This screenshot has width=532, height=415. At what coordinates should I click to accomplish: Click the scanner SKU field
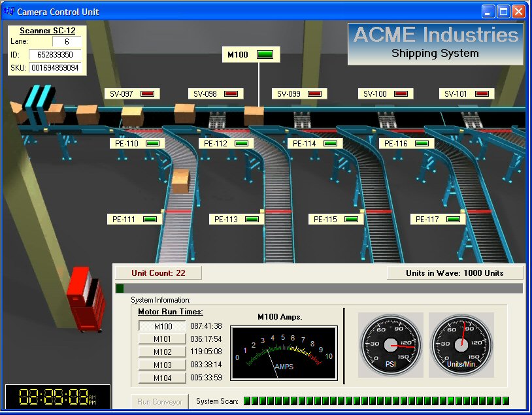coord(55,68)
